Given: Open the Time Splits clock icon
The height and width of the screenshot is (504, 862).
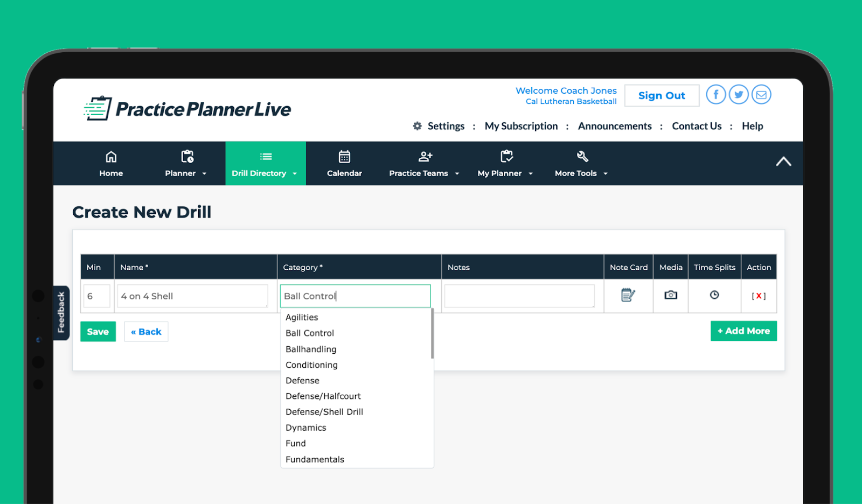Looking at the screenshot, I should coord(714,295).
